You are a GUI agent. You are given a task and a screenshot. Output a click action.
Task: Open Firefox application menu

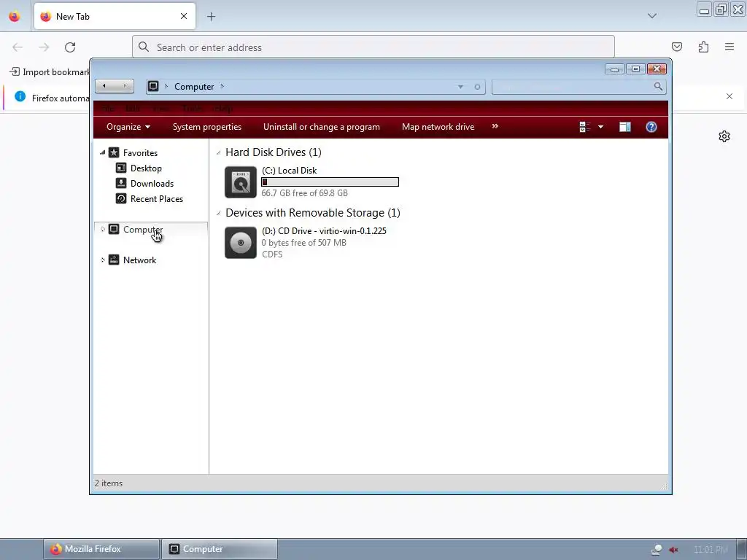[x=729, y=47]
